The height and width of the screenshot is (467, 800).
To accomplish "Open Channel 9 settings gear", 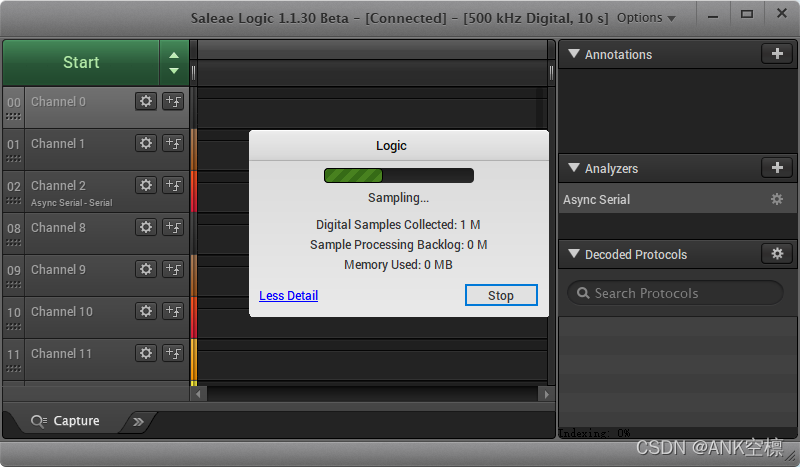I will pos(146,268).
